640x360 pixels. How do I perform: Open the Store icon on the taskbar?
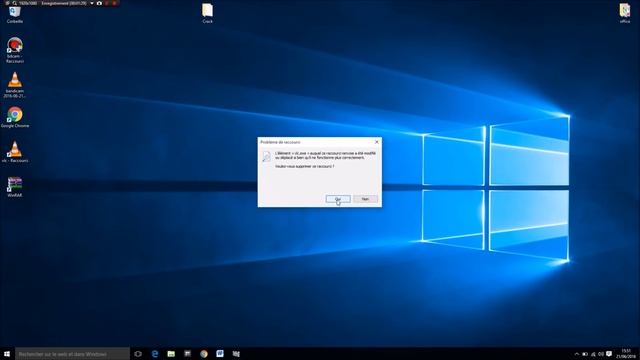[187, 354]
